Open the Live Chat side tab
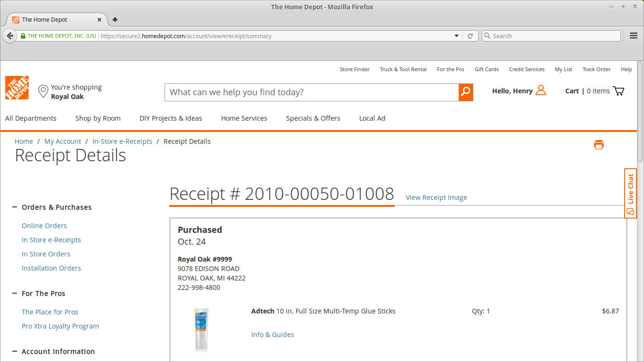Image resolution: width=644 pixels, height=362 pixels. tap(630, 193)
